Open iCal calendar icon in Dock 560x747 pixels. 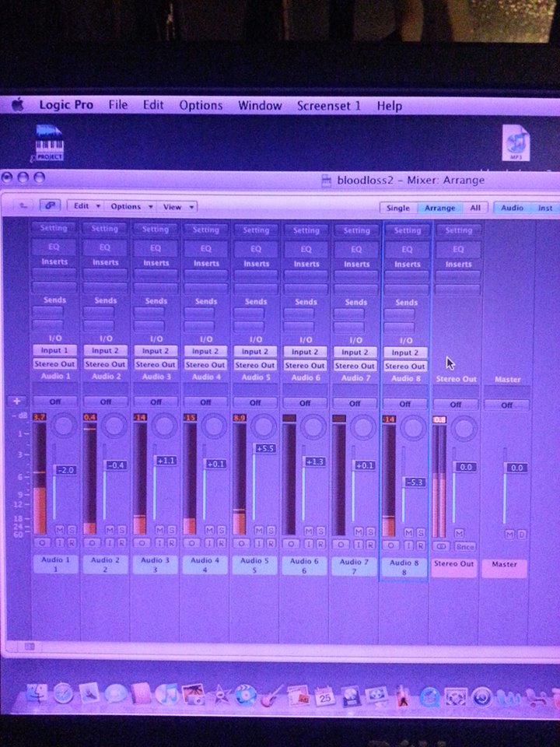[x=325, y=697]
